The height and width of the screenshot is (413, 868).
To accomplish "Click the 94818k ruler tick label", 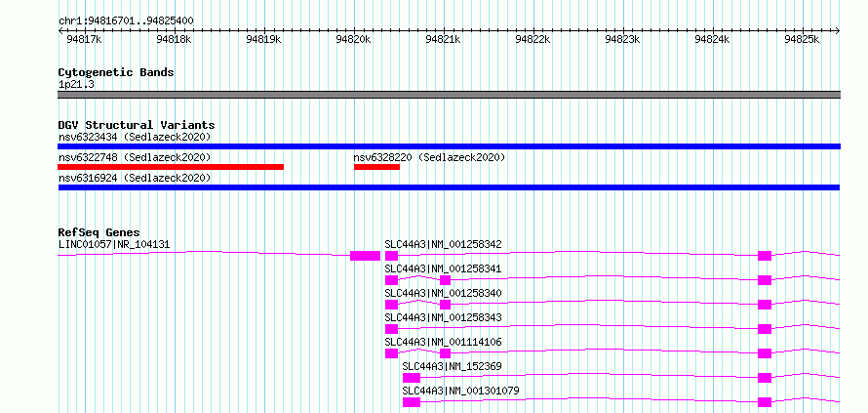I will [x=174, y=40].
